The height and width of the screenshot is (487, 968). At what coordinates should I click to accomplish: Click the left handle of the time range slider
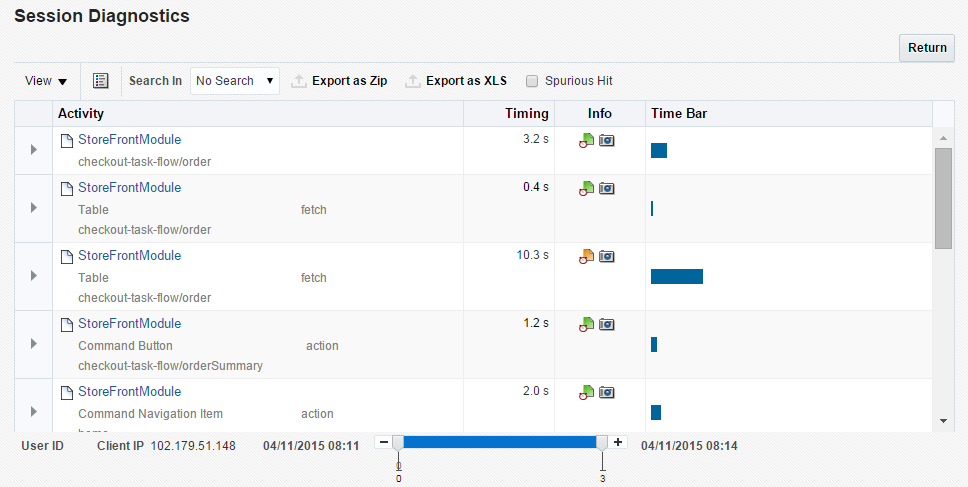tap(398, 443)
